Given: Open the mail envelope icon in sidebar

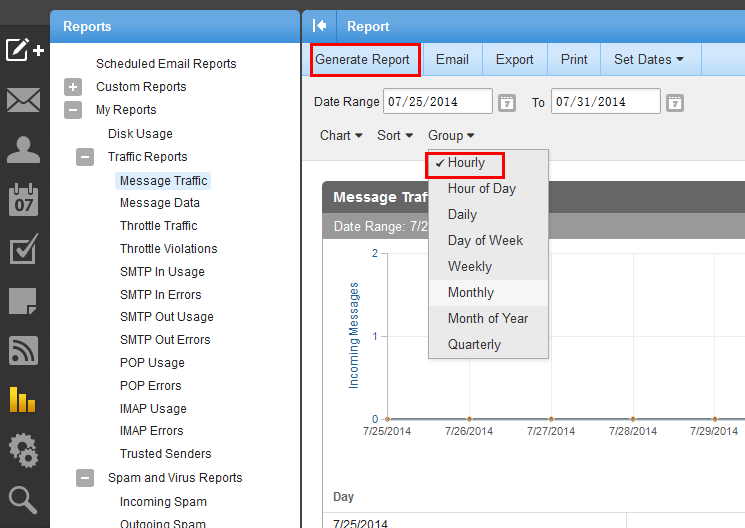Looking at the screenshot, I should pyautogui.click(x=24, y=100).
